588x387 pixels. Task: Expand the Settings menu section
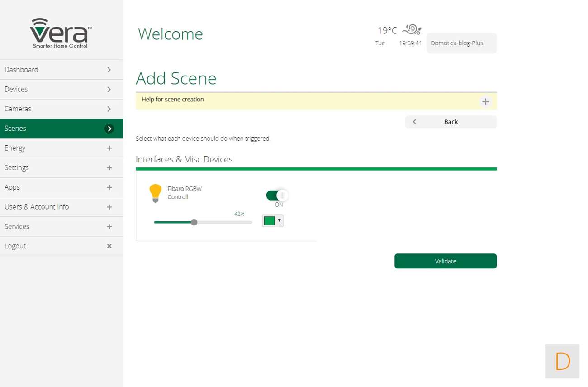point(61,168)
